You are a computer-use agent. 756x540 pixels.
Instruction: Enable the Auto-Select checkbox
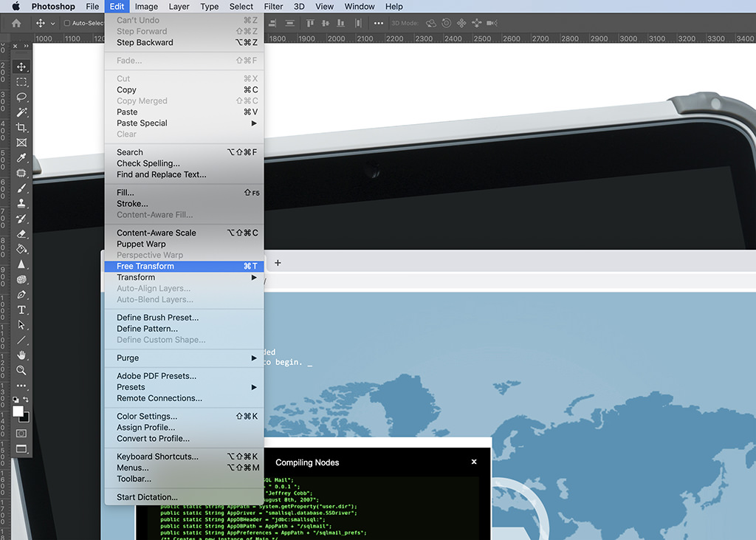pos(67,23)
